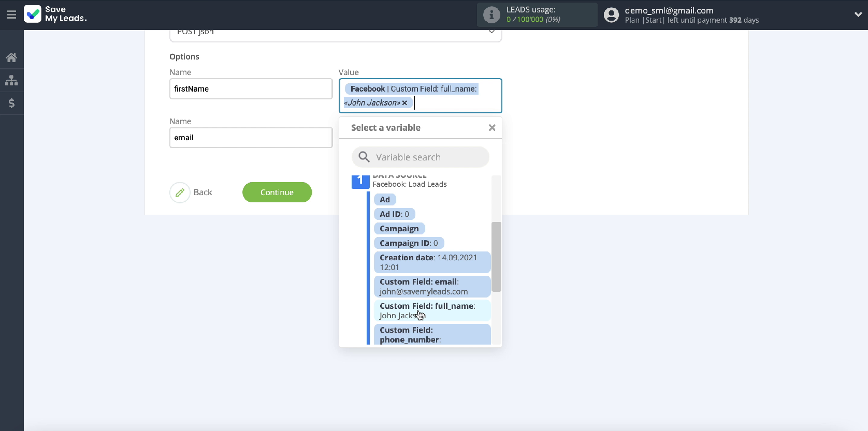Image resolution: width=868 pixels, height=431 pixels.
Task: Expand the account dropdown chevron
Action: [x=858, y=14]
